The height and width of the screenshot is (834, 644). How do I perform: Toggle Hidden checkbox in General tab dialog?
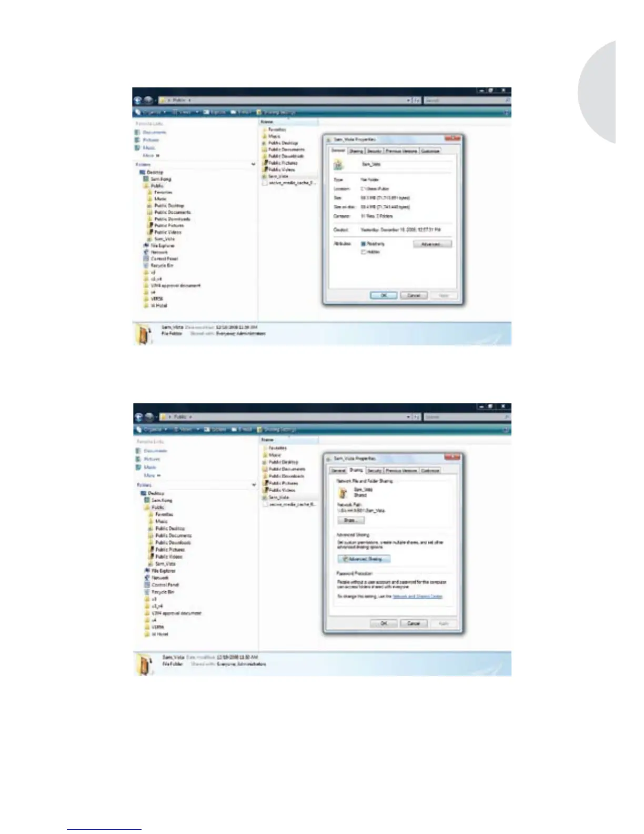[363, 252]
